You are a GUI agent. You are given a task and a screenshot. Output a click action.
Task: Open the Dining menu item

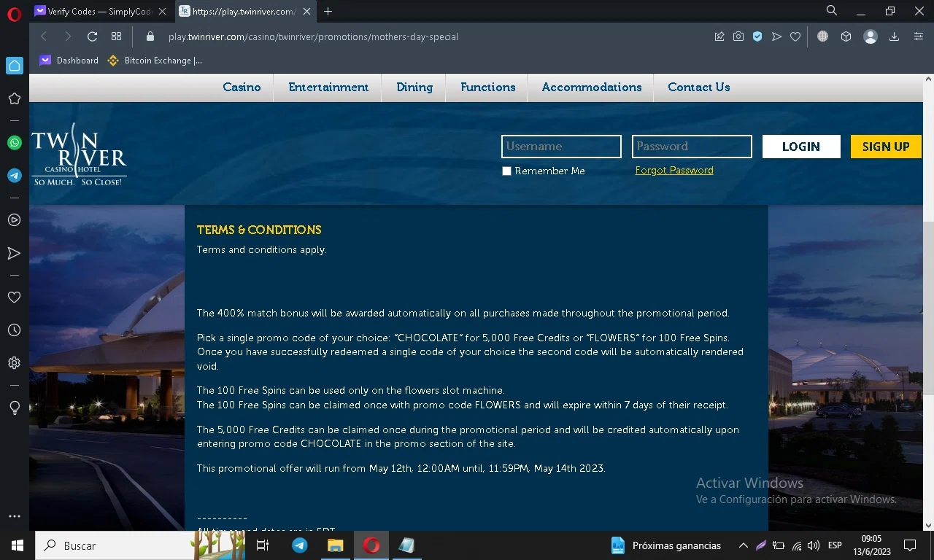(414, 87)
